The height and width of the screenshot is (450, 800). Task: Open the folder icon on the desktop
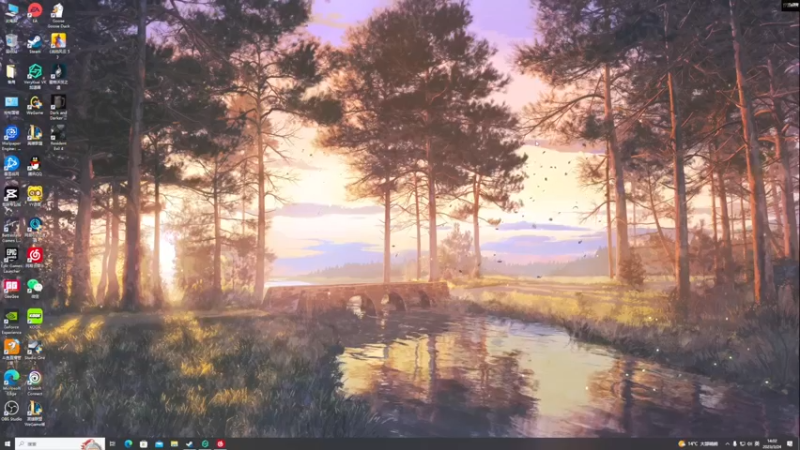(x=11, y=74)
